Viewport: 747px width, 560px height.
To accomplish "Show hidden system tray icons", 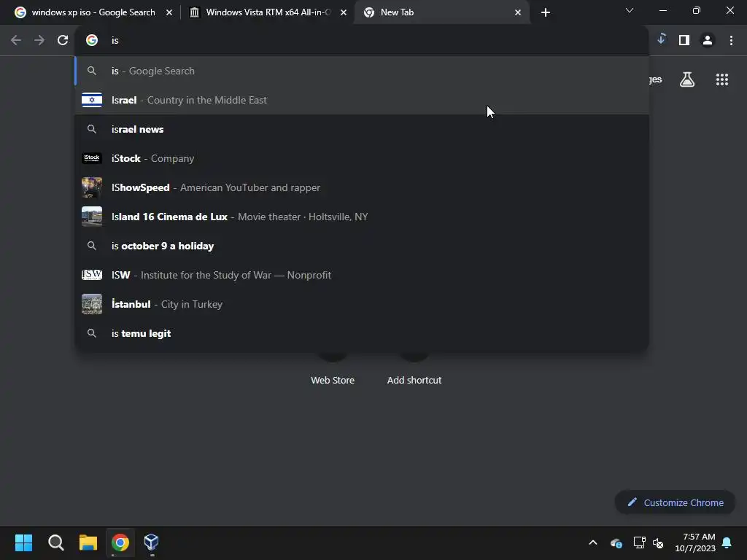I will pyautogui.click(x=593, y=542).
